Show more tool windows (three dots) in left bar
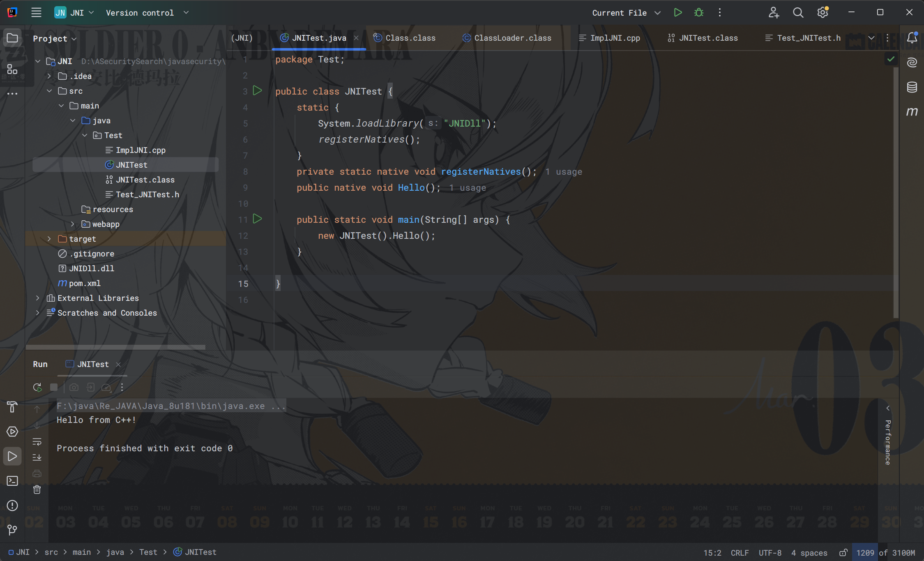 coord(12,94)
